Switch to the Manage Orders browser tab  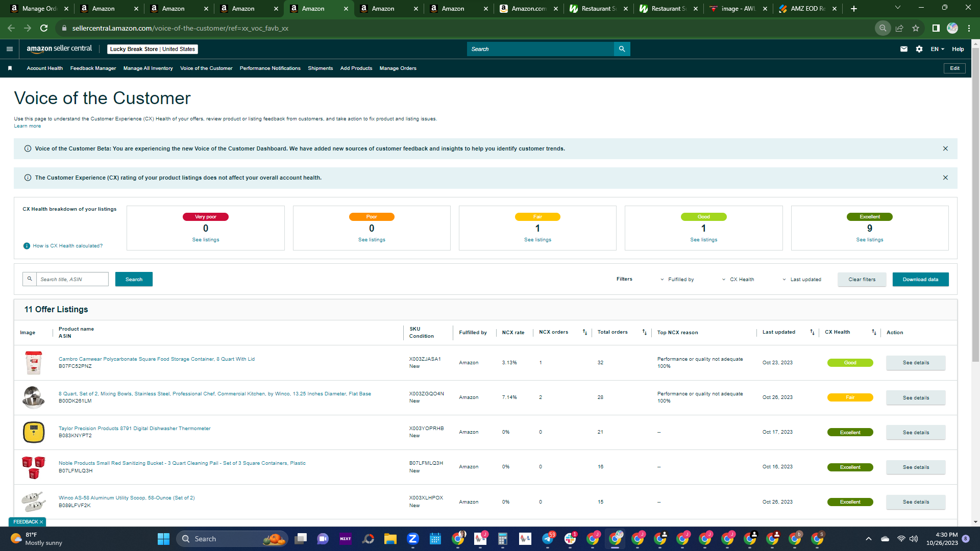coord(40,9)
